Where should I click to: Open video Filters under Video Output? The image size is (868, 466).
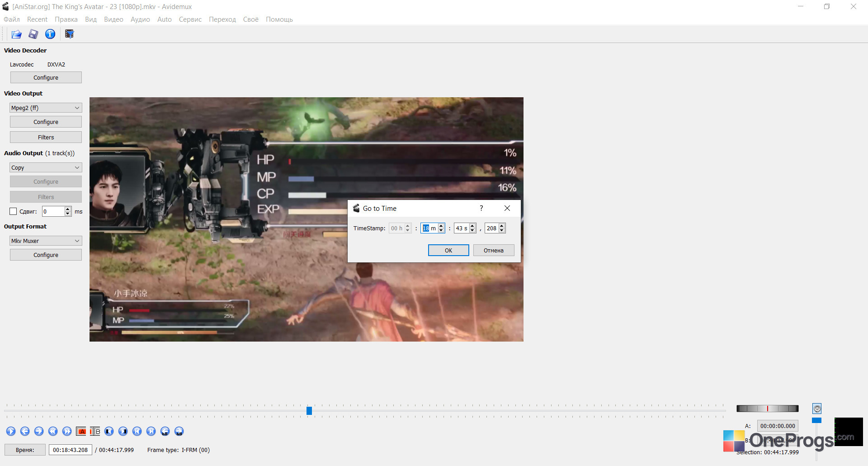tap(46, 137)
